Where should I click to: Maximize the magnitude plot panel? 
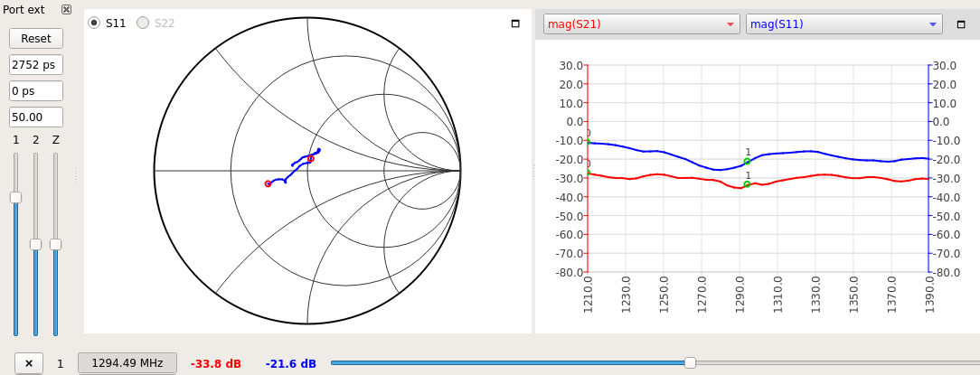point(961,24)
